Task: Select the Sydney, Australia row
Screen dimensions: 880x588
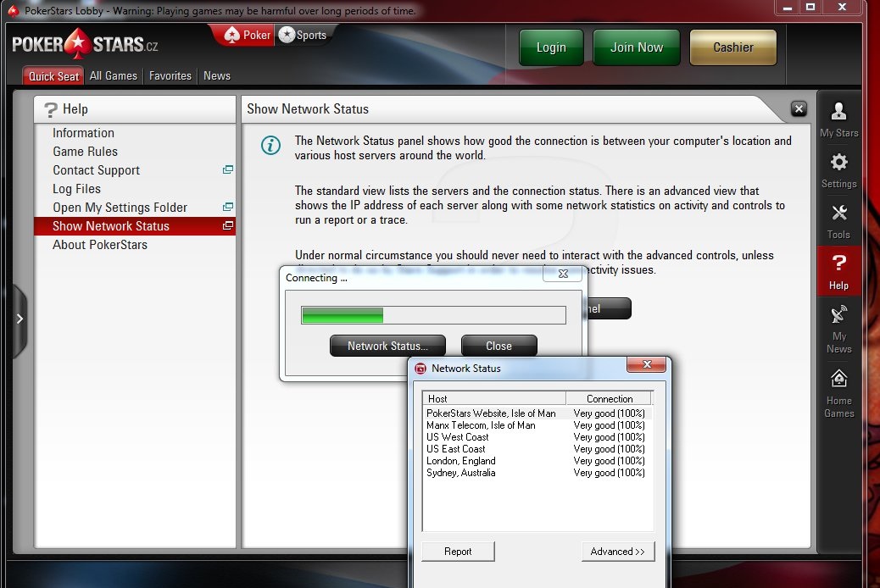Action: click(537, 473)
